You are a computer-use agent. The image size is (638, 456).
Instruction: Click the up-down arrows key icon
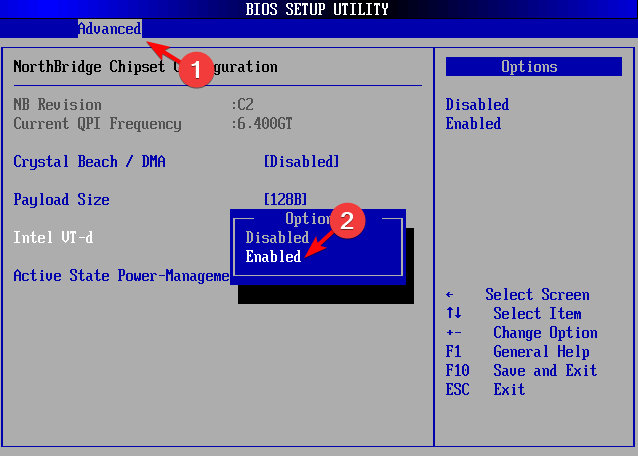coord(454,313)
